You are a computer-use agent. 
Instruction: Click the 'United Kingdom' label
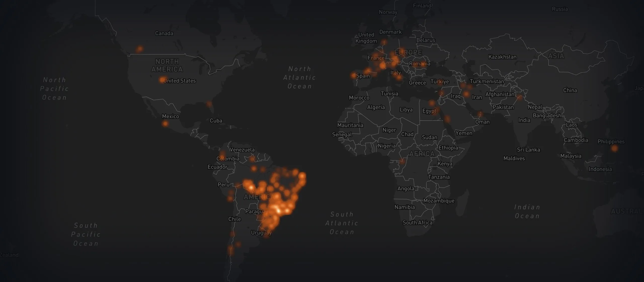coord(366,38)
